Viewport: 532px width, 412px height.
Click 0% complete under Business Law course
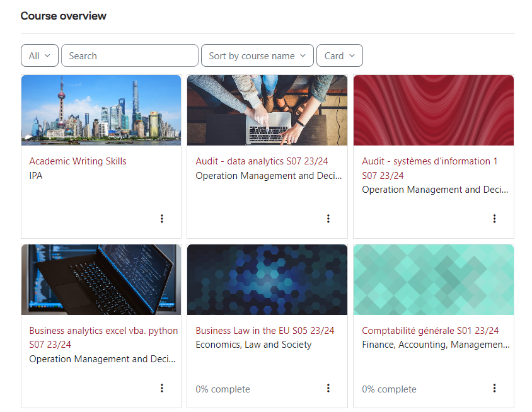(x=223, y=389)
